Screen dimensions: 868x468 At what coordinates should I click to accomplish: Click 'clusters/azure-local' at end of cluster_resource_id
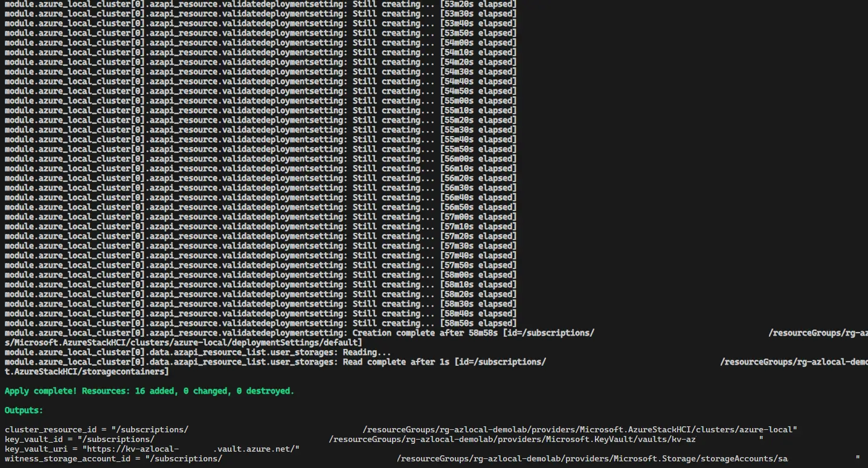(x=749, y=430)
